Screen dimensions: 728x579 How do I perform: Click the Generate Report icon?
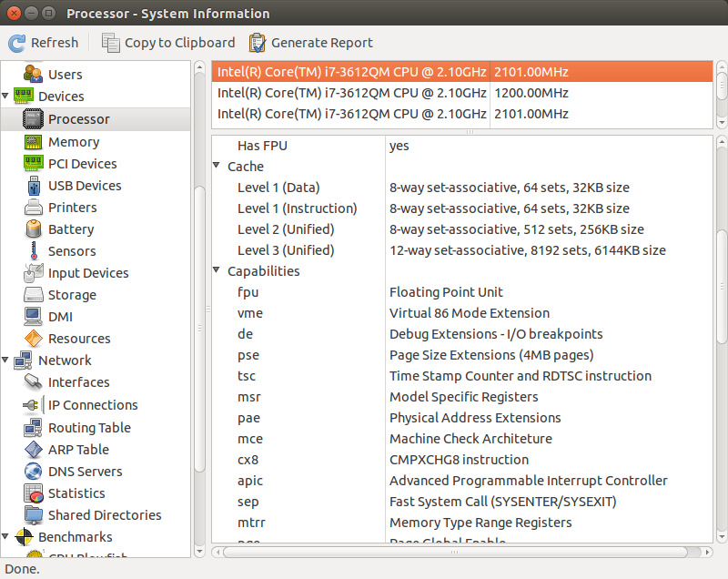pyautogui.click(x=258, y=43)
